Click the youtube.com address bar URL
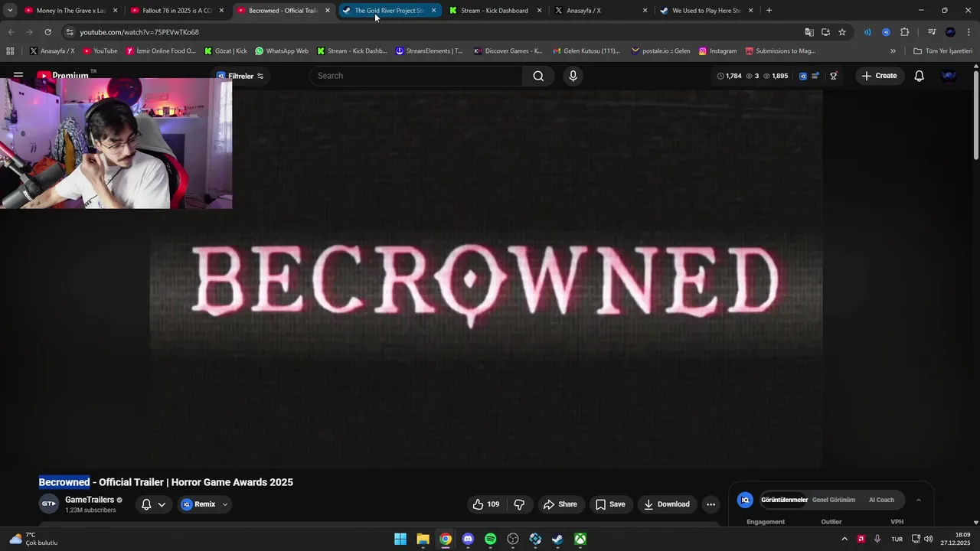The image size is (980, 551). tap(139, 32)
